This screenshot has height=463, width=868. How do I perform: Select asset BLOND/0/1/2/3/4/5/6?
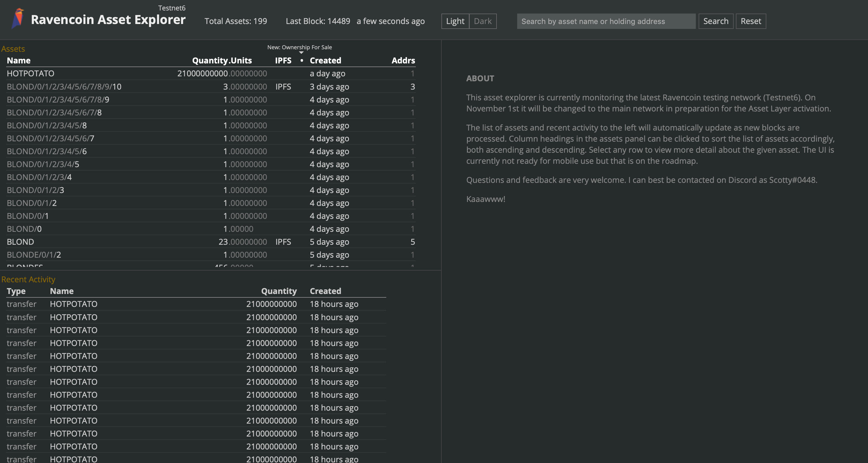(211, 151)
